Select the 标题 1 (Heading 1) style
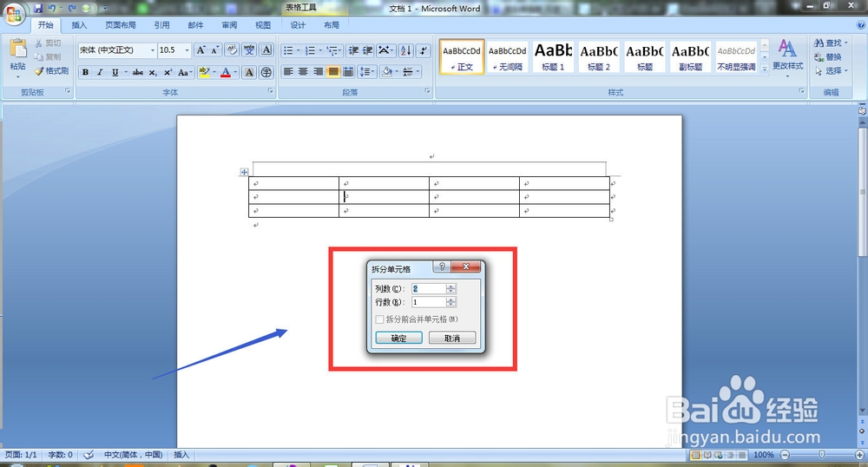Screen dimensions: 868x467 click(553, 56)
